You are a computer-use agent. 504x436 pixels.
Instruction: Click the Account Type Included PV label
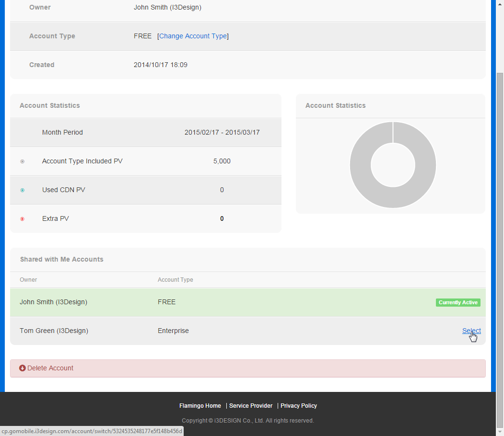click(82, 161)
